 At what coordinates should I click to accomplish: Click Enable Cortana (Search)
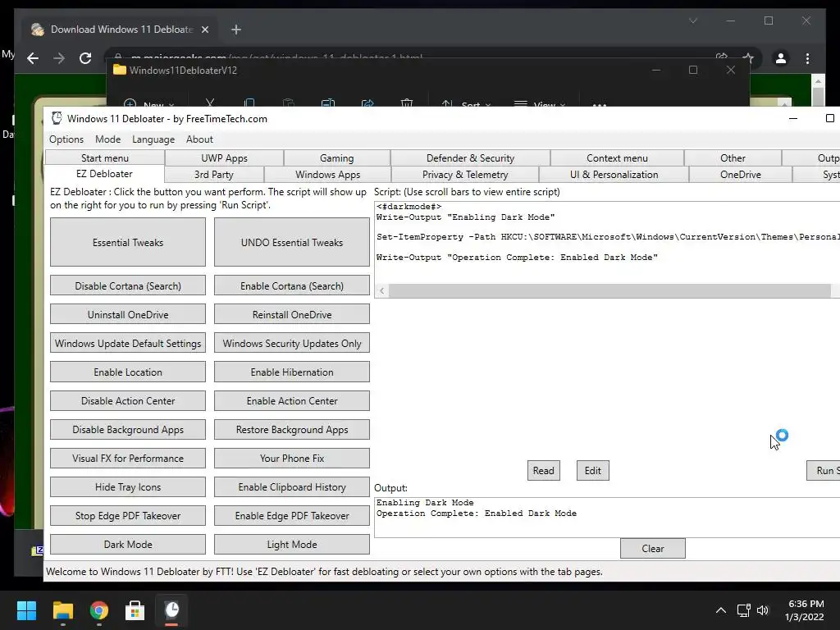click(x=291, y=285)
